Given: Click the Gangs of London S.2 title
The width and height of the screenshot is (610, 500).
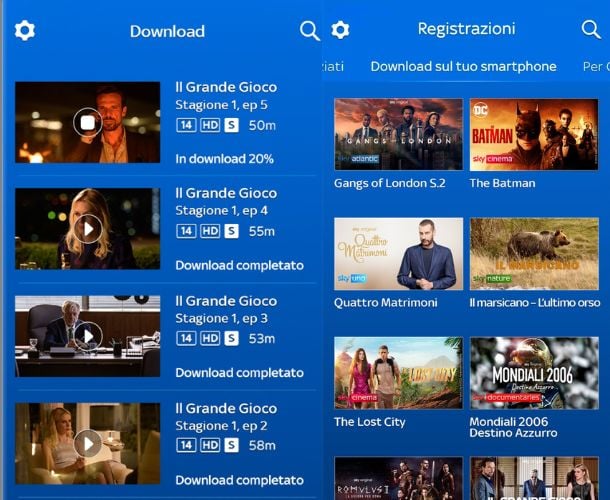Looking at the screenshot, I should coord(389,183).
